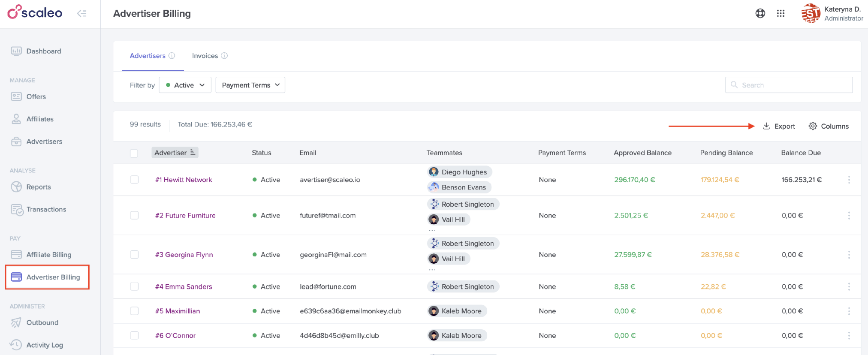Open the Columns settings

829,126
